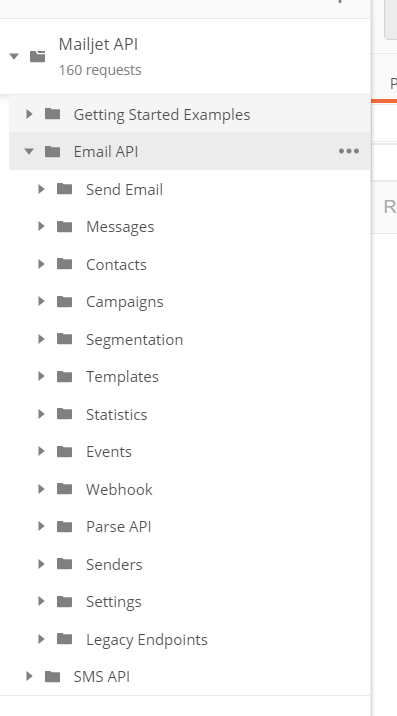397x716 pixels.
Task: Collapse the Mailjet API collection arrow
Action: [x=14, y=56]
